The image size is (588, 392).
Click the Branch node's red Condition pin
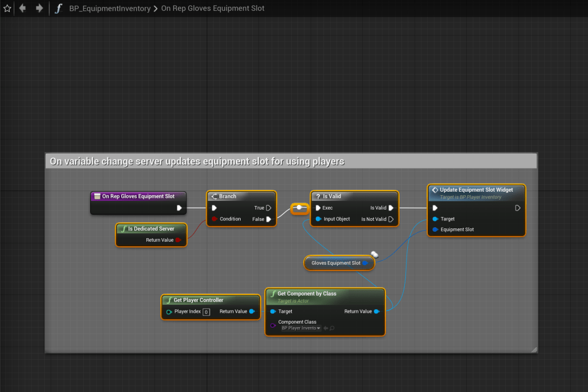coord(215,219)
